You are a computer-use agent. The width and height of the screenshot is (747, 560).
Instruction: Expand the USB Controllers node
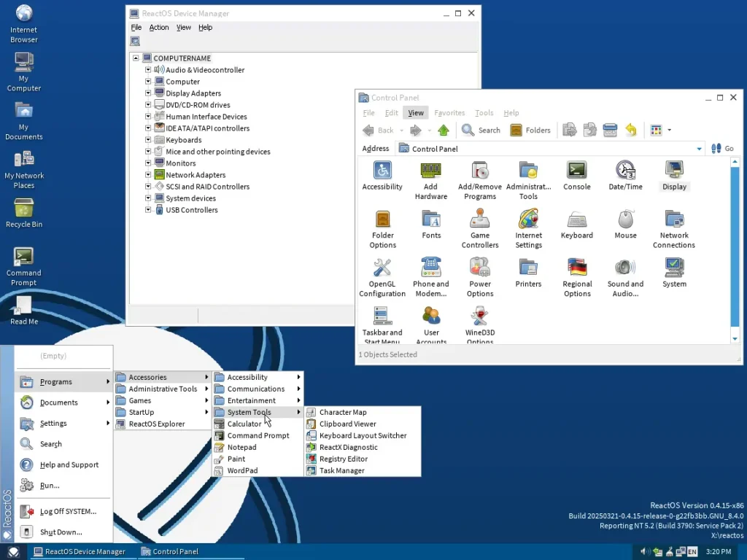(x=148, y=209)
